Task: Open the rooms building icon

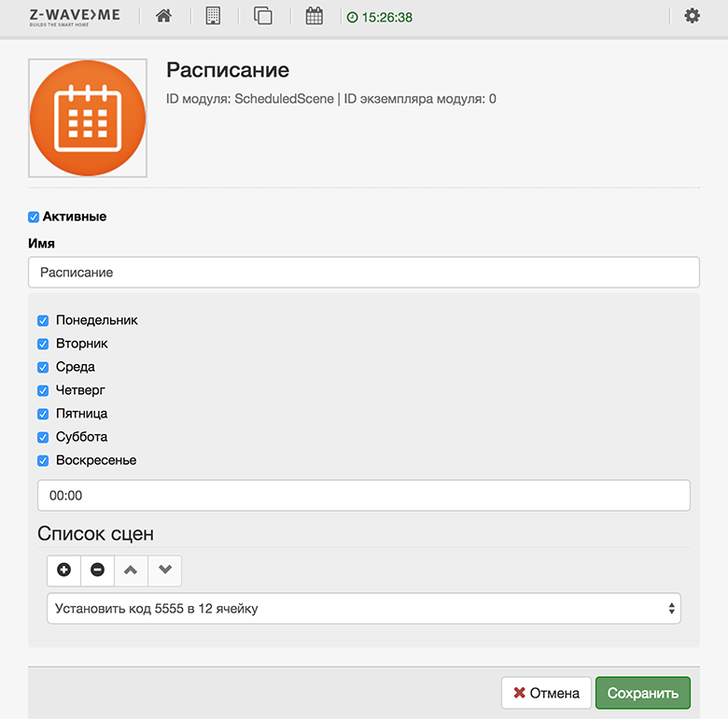Action: point(213,16)
